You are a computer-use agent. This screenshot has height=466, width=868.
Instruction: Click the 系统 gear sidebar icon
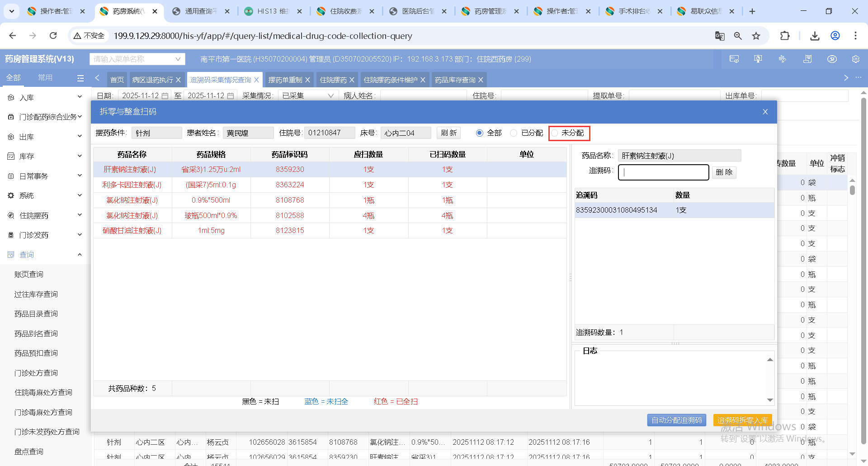click(x=11, y=195)
